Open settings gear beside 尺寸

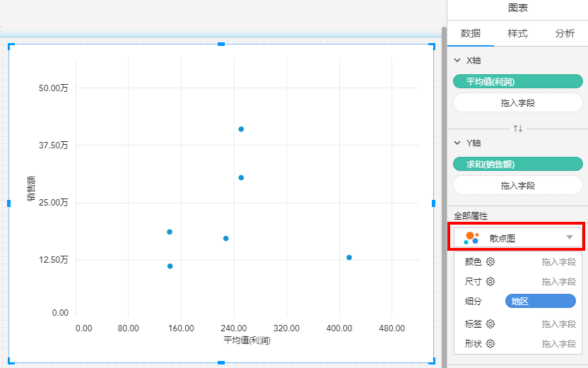tap(490, 282)
